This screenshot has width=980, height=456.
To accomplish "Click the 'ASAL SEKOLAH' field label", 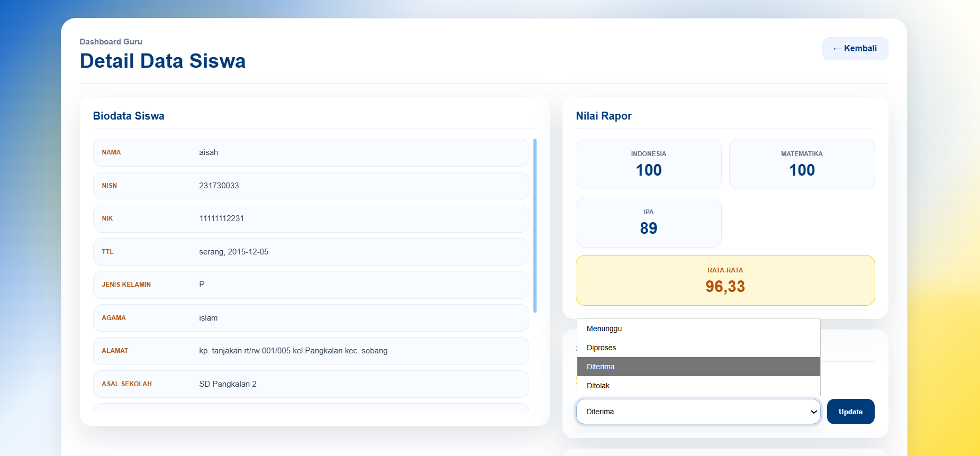I will [x=127, y=384].
